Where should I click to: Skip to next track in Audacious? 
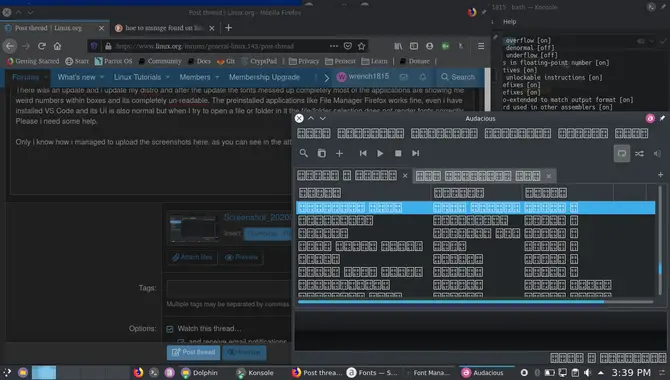coord(415,153)
